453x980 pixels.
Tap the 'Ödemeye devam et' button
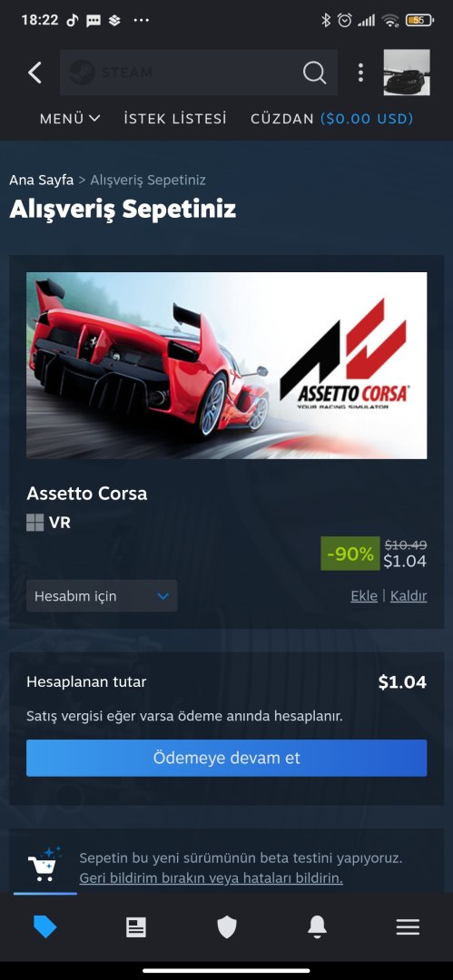tap(227, 758)
